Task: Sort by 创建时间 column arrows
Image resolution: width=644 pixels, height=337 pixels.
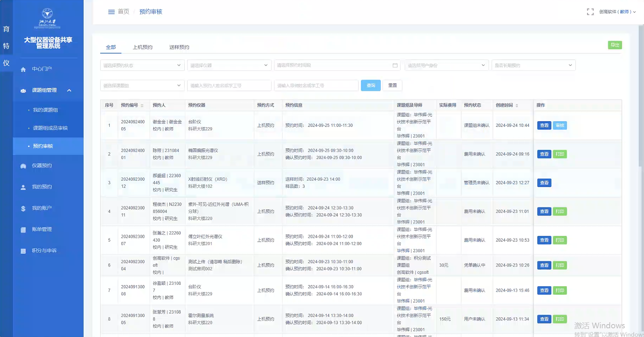Action: [517, 105]
